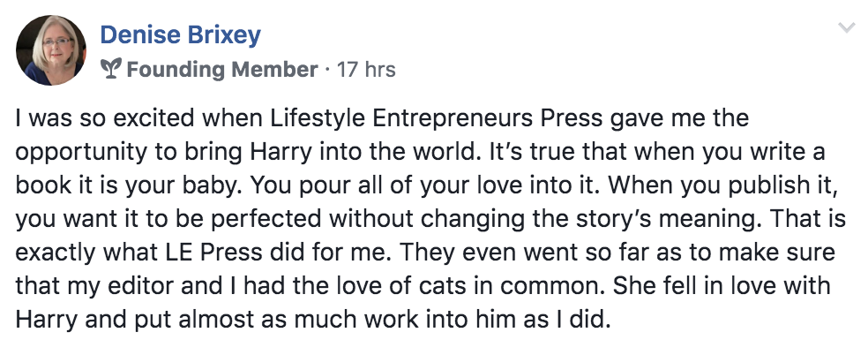Screen dimensions: 868x355
Task: Open the 17 hrs post timestamp
Action: click(x=366, y=70)
